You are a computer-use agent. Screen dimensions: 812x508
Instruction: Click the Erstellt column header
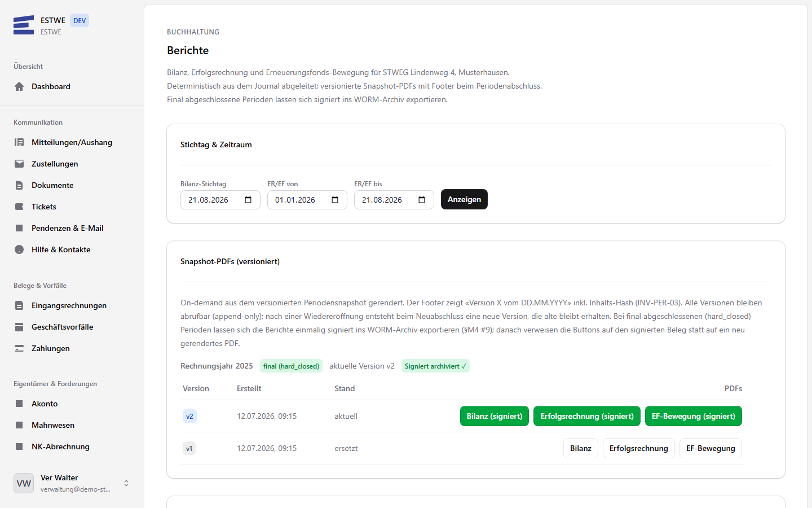pyautogui.click(x=249, y=388)
